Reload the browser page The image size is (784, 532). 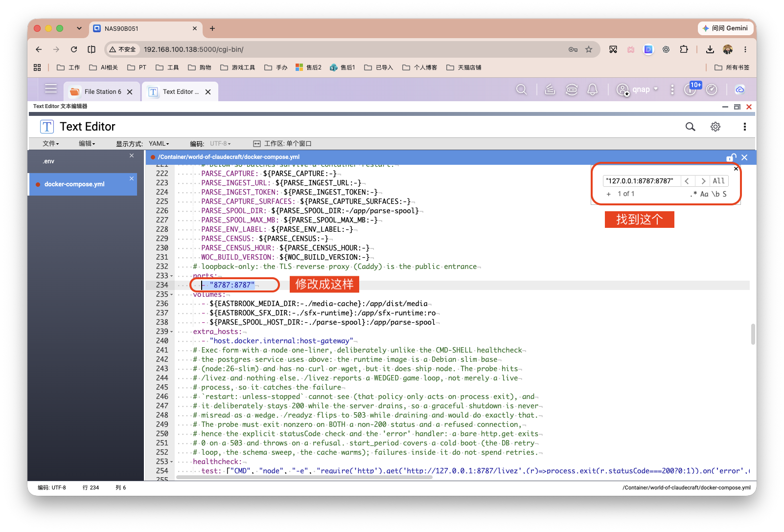click(74, 49)
